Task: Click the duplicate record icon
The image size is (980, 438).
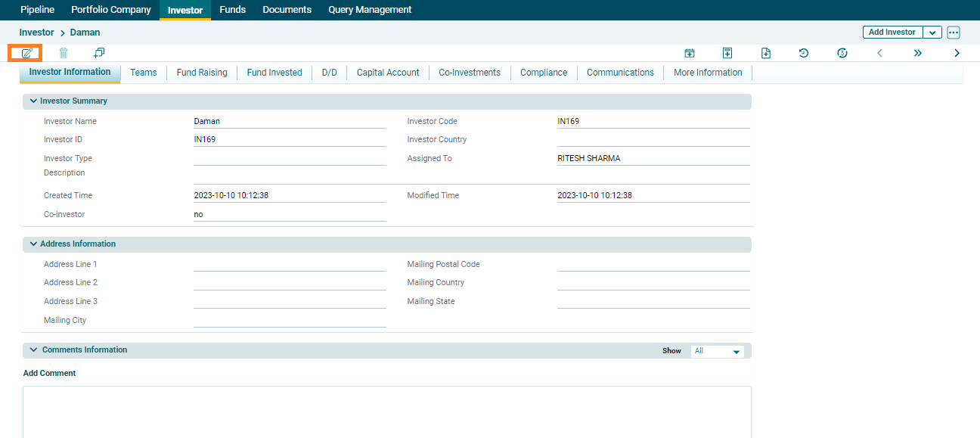Action: point(99,53)
